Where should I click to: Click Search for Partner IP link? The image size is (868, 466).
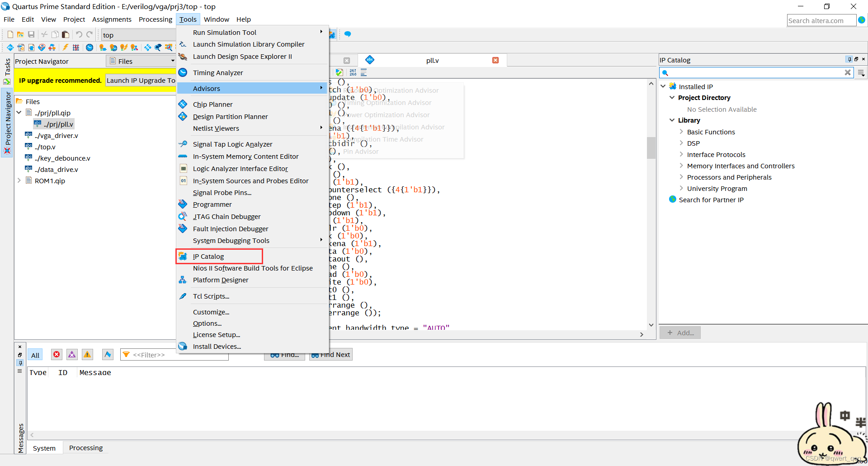coord(711,200)
